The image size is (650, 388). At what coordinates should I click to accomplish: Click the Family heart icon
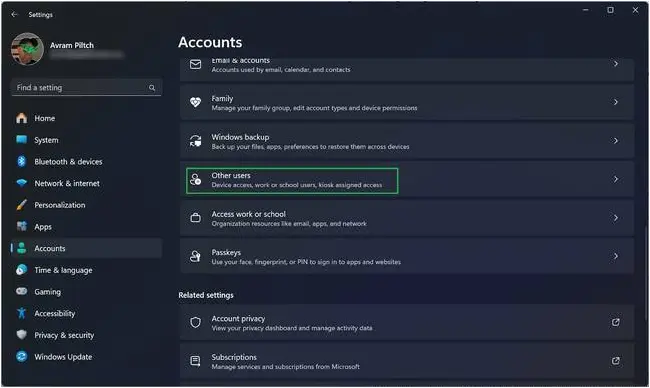pyautogui.click(x=195, y=102)
